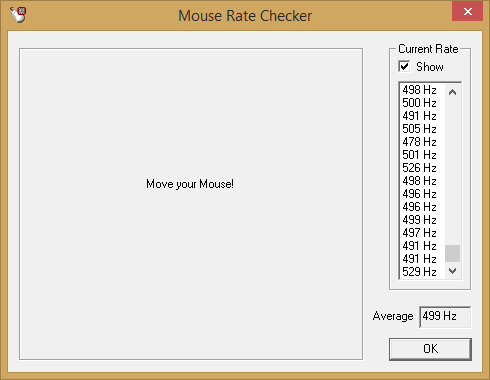Select the 501 Hz list entry
Viewport: 490px width, 380px height.
[422, 155]
